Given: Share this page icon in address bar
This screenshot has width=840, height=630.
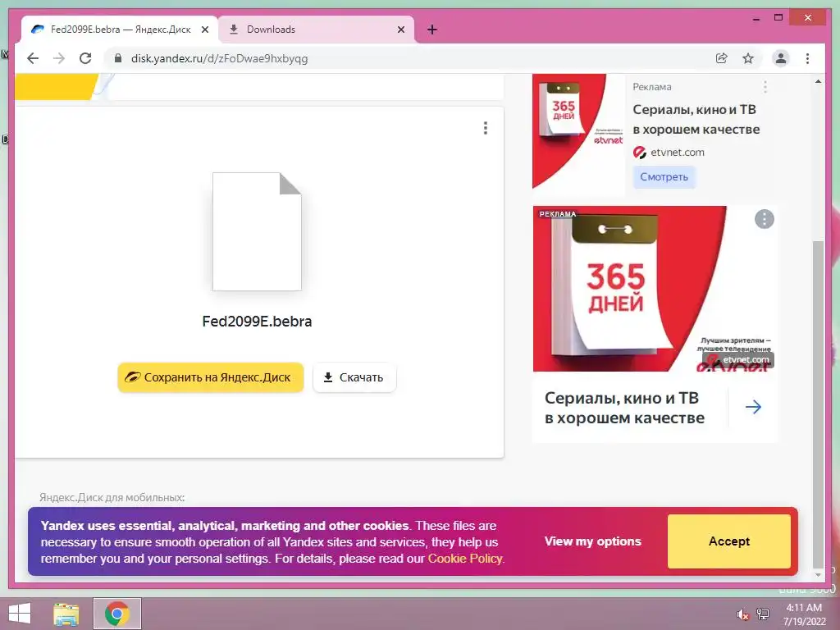Looking at the screenshot, I should pyautogui.click(x=722, y=58).
